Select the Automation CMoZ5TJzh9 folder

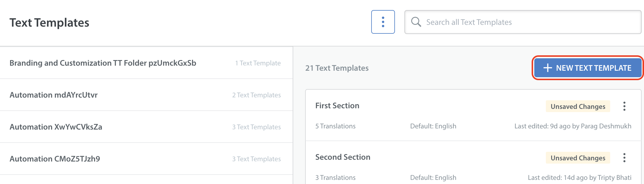click(x=55, y=159)
